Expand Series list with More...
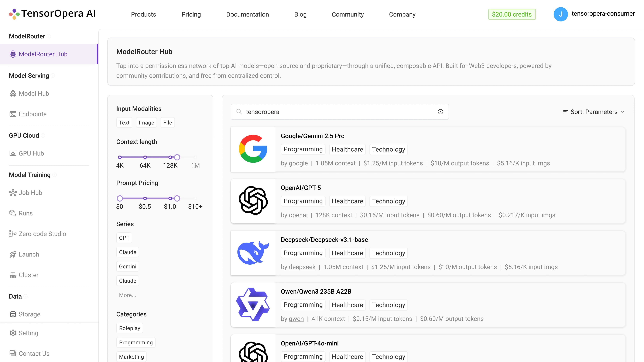This screenshot has width=644, height=362. coord(127,295)
